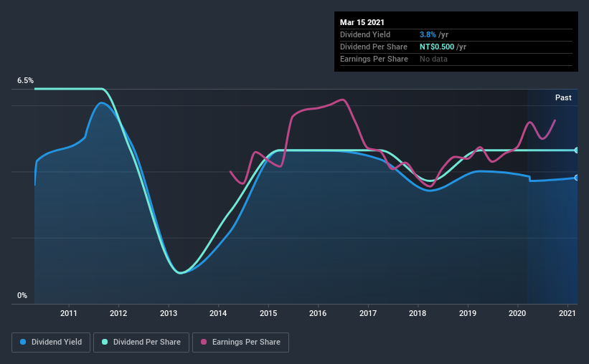589x364 pixels.
Task: Click the 2018 x-axis label
Action: (x=418, y=313)
